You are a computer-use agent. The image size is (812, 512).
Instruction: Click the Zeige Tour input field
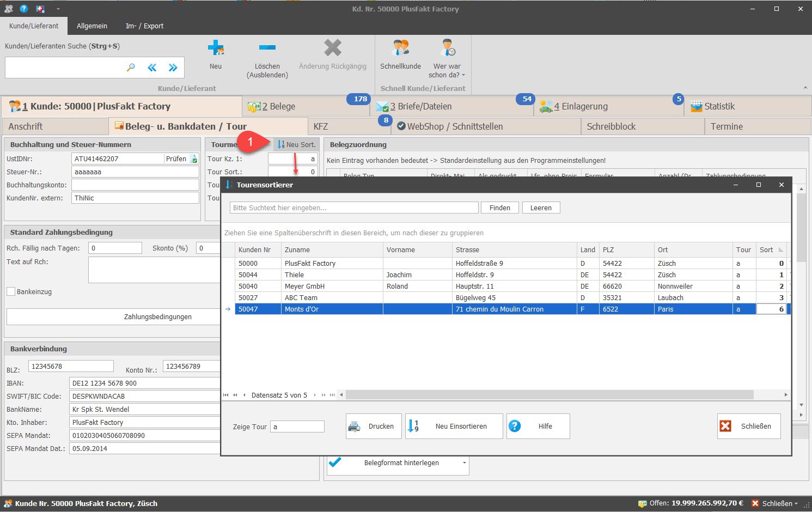(x=297, y=426)
